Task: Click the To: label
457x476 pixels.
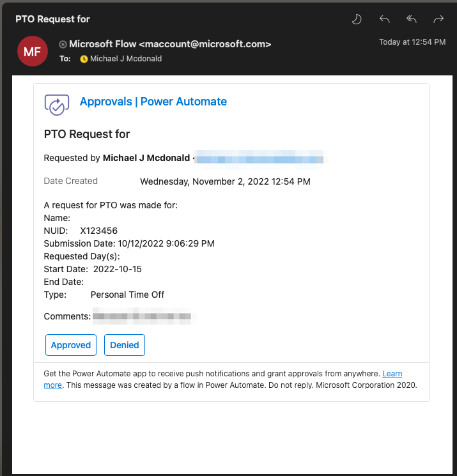Action: click(65, 59)
